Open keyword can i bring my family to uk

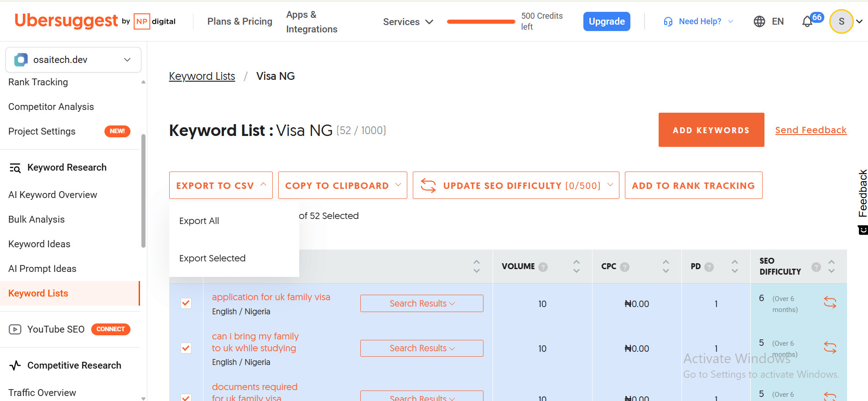click(x=255, y=342)
